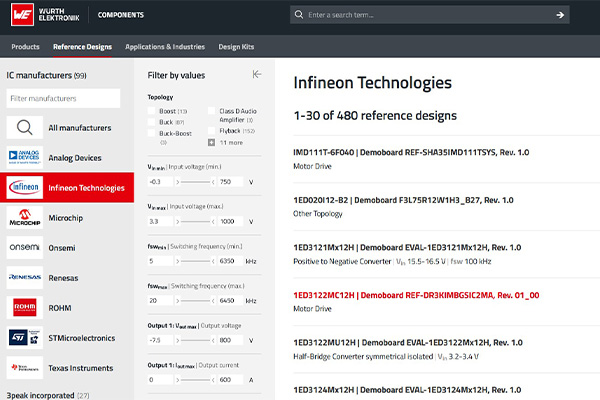Open the 1ED3122MC12H REF-DR3KIMBGSIC2MA design link

[x=415, y=295]
